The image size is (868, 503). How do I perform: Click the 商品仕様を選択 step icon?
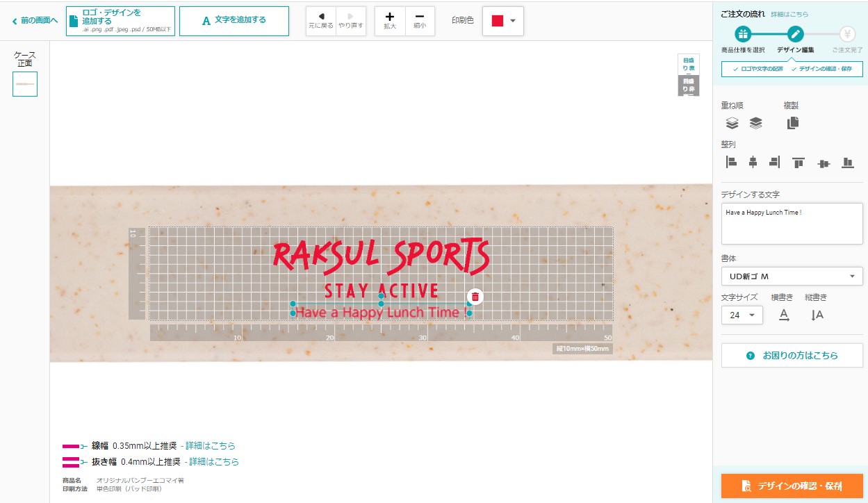click(743, 34)
